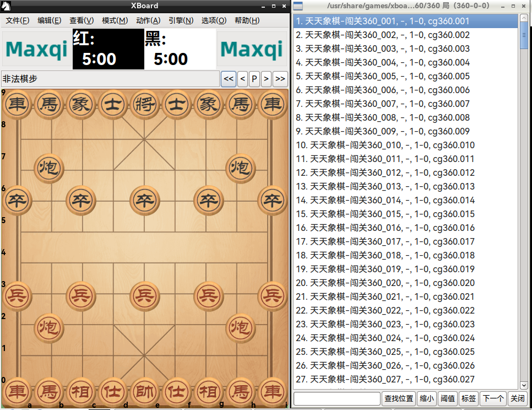The image size is (532, 410).
Task: Select the red advisor 仕 on file f
Action: [177, 392]
